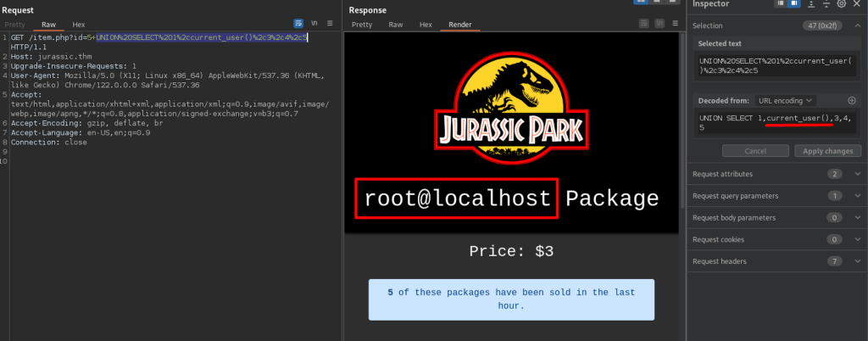The height and width of the screenshot is (341, 868).
Task: Close the Inspector panel
Action: point(857,4)
